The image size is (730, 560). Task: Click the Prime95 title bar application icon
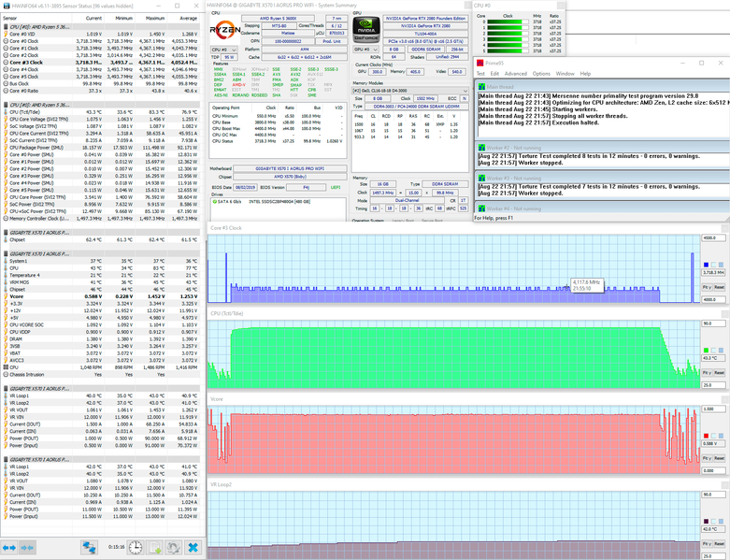point(480,63)
